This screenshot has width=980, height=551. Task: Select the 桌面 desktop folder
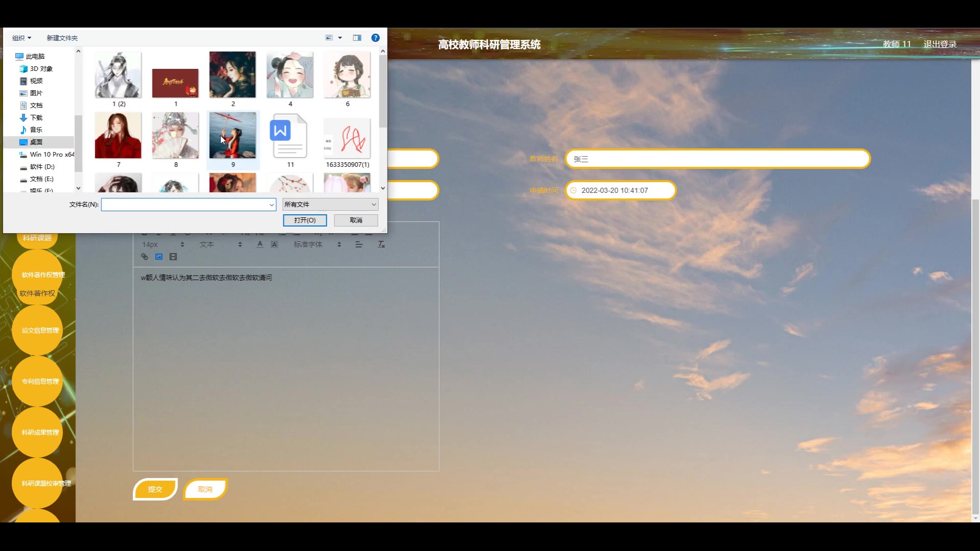coord(31,142)
